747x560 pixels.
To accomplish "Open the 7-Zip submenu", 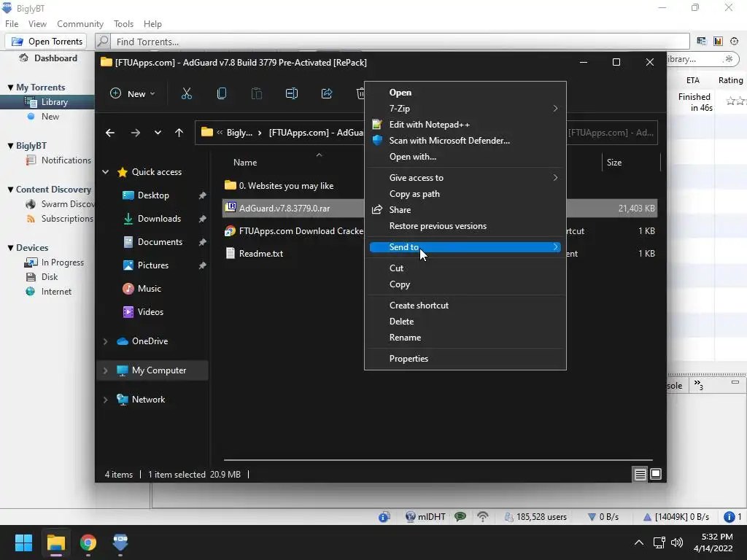I will pos(465,109).
